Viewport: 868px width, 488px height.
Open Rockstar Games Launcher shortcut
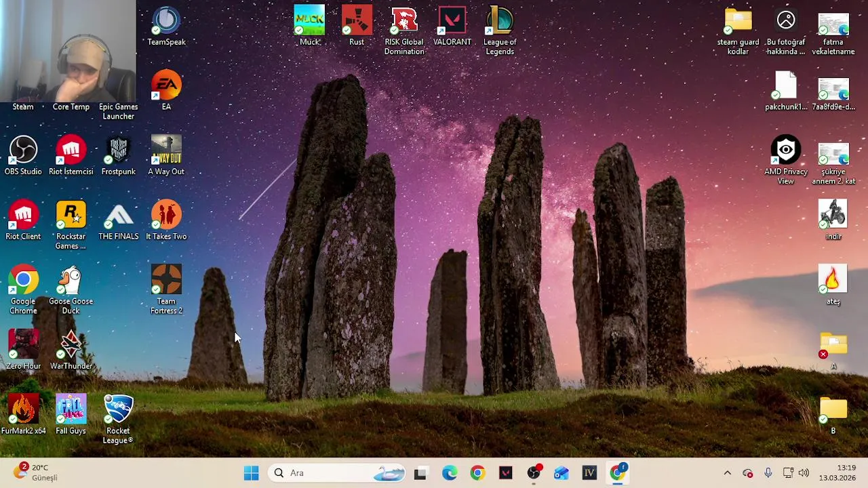[71, 225]
